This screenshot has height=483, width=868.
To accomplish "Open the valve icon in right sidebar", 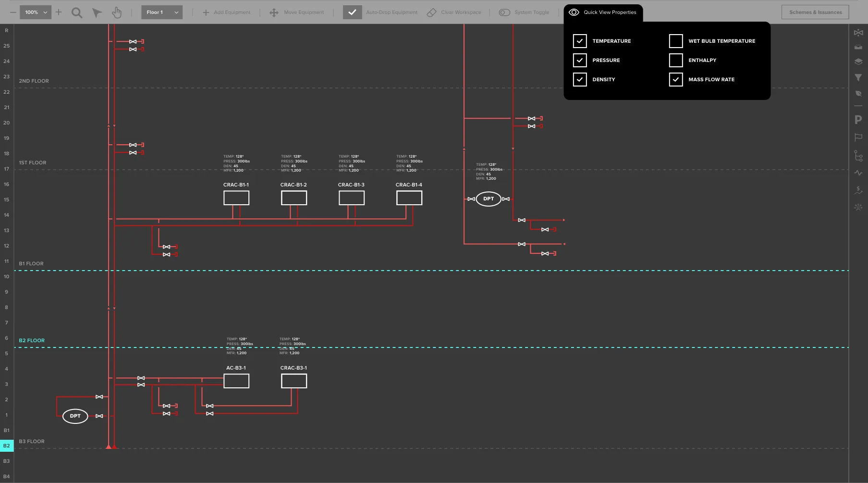I will [x=858, y=33].
